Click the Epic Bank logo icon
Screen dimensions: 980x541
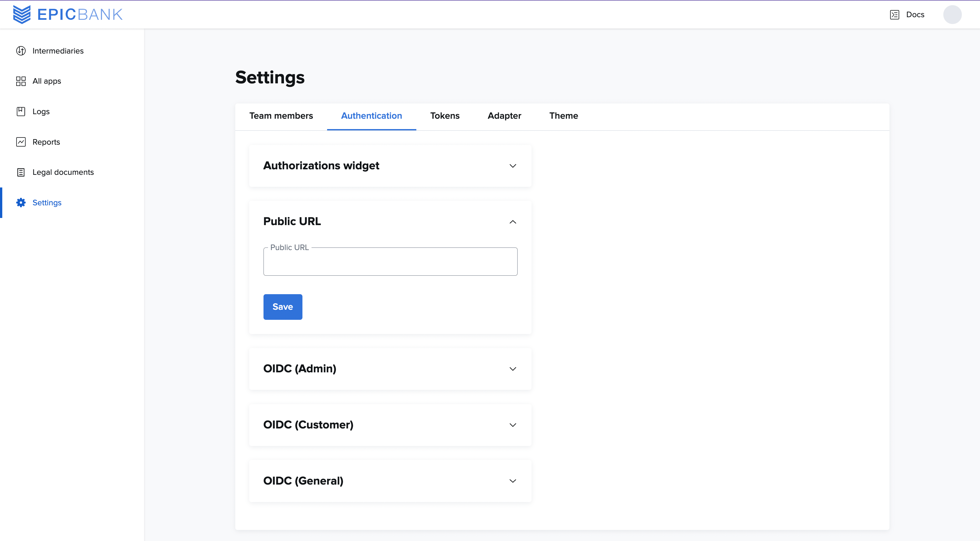tap(22, 15)
